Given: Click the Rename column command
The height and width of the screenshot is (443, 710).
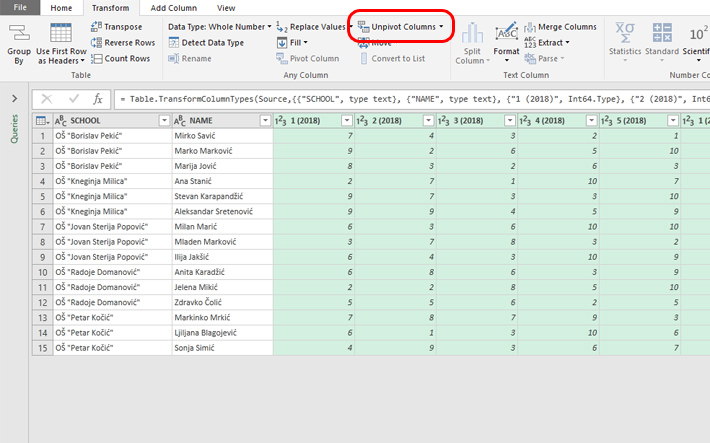Looking at the screenshot, I should (190, 58).
